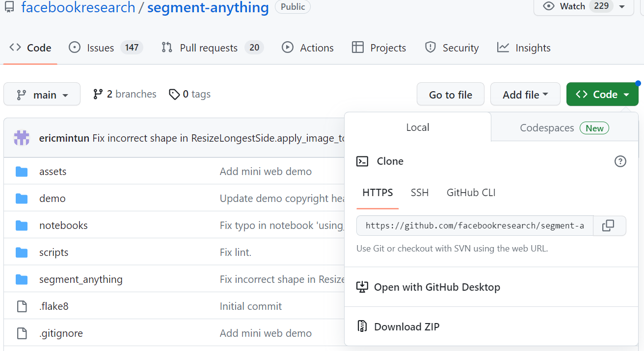The image size is (644, 351).
Task: Open the latest commit message 'Fix incorrect shape'
Action: (x=219, y=138)
